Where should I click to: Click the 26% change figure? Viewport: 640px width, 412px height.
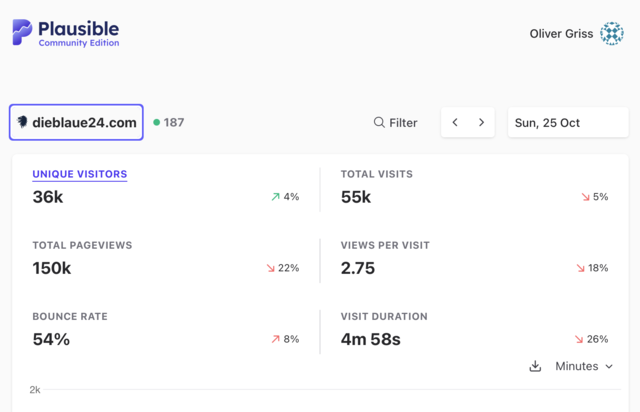[598, 339]
